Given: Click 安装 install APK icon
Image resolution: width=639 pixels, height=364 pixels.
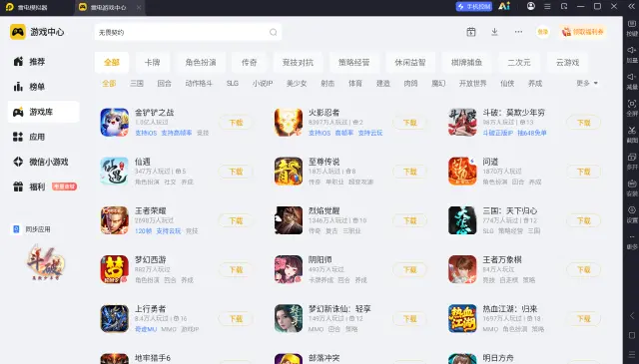Looking at the screenshot, I should 632,187.
